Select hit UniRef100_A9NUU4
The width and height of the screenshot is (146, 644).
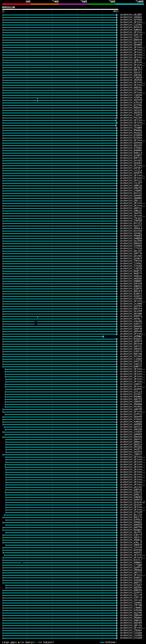(x=131, y=30)
